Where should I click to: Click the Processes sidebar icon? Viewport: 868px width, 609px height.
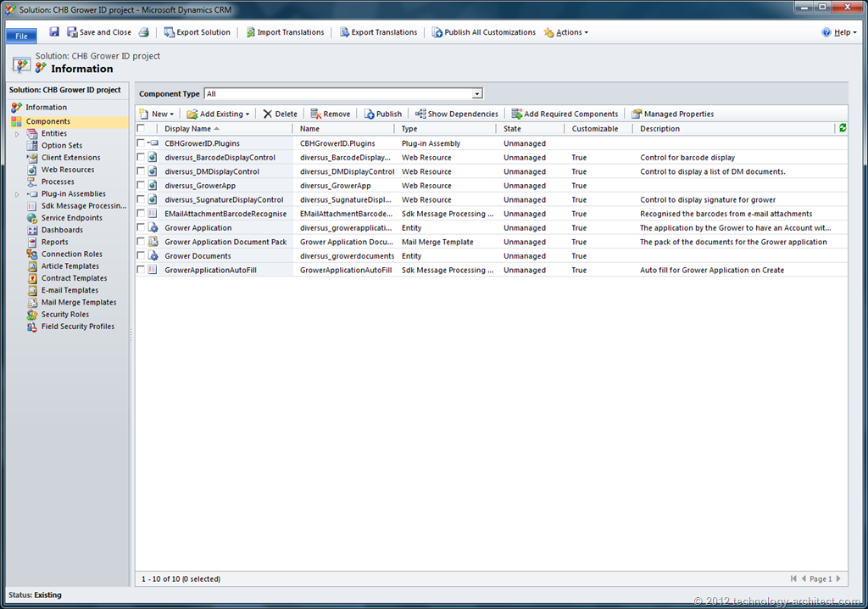[32, 182]
